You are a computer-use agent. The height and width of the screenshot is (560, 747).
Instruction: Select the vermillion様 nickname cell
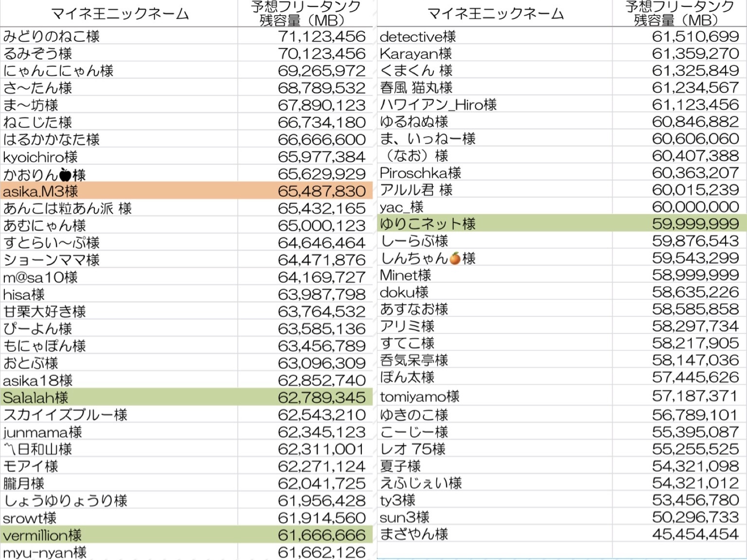click(x=42, y=535)
